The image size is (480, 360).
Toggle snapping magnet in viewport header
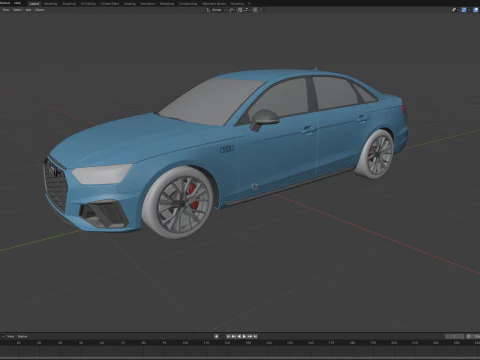point(240,10)
